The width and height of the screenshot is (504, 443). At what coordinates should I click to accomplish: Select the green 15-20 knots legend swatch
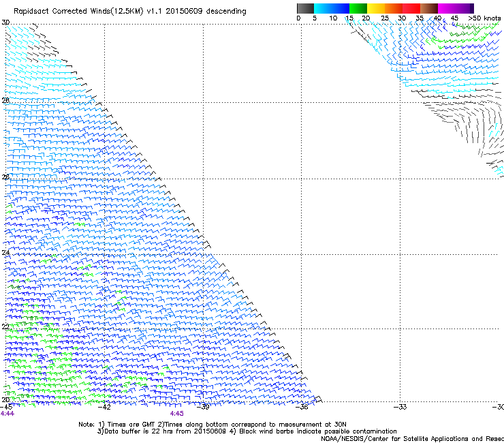358,8
